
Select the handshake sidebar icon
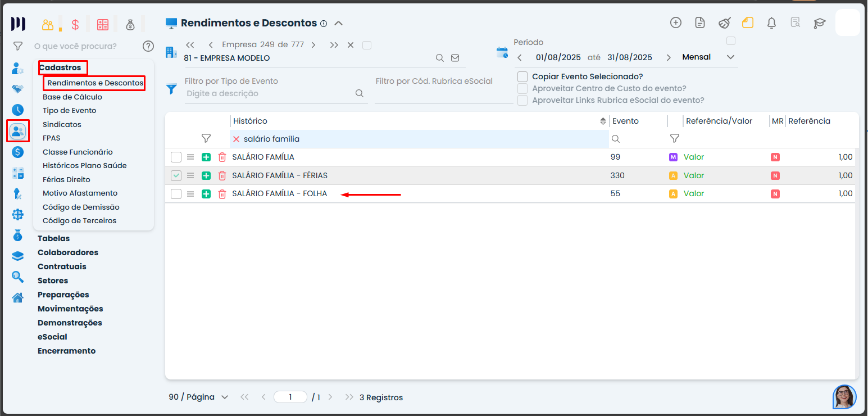(x=18, y=89)
